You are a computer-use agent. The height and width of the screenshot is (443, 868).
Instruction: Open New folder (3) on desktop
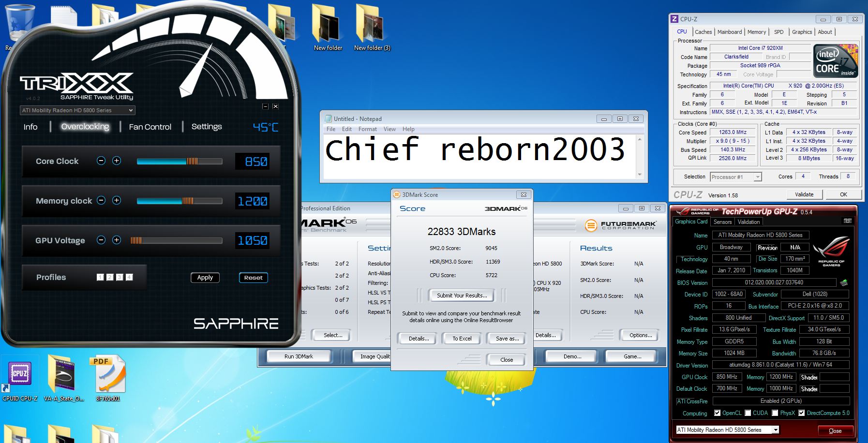coord(372,27)
